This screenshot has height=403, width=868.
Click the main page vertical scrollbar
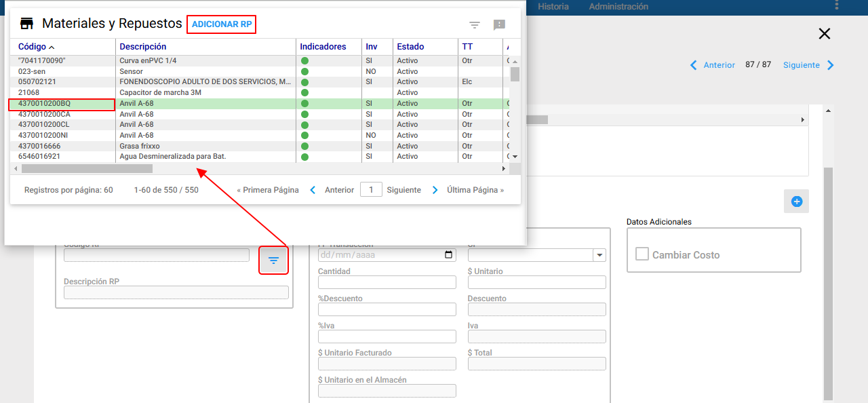point(828,284)
